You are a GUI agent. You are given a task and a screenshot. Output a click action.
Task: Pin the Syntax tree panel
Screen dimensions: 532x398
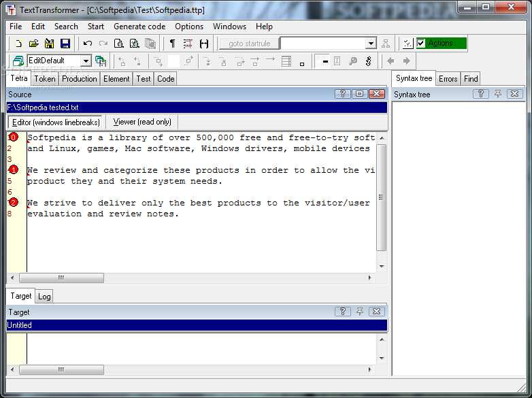[498, 94]
